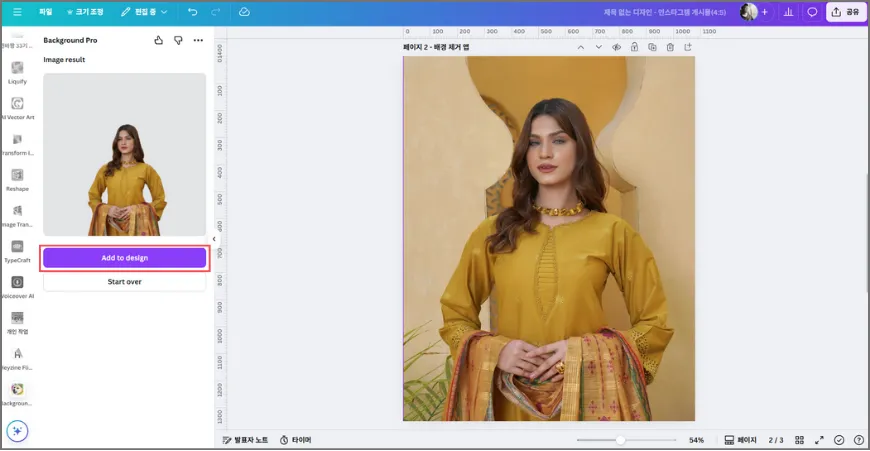Open the Reshape app

click(17, 180)
